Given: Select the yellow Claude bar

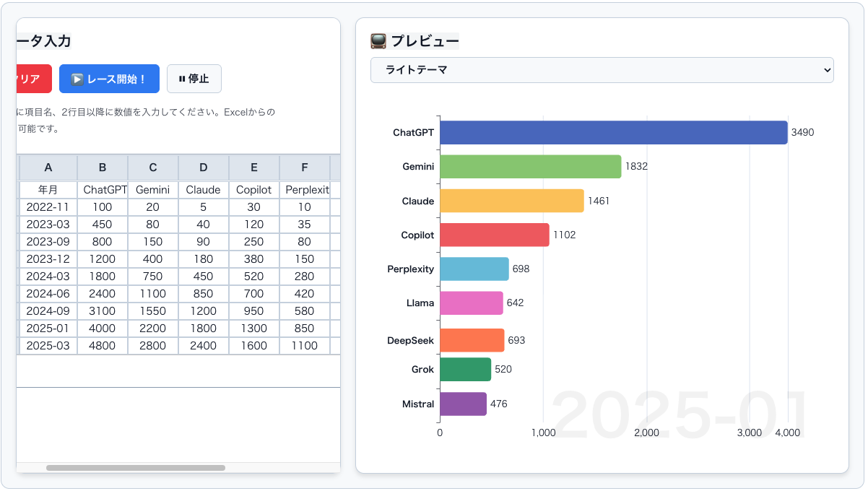Looking at the screenshot, I should pos(511,201).
